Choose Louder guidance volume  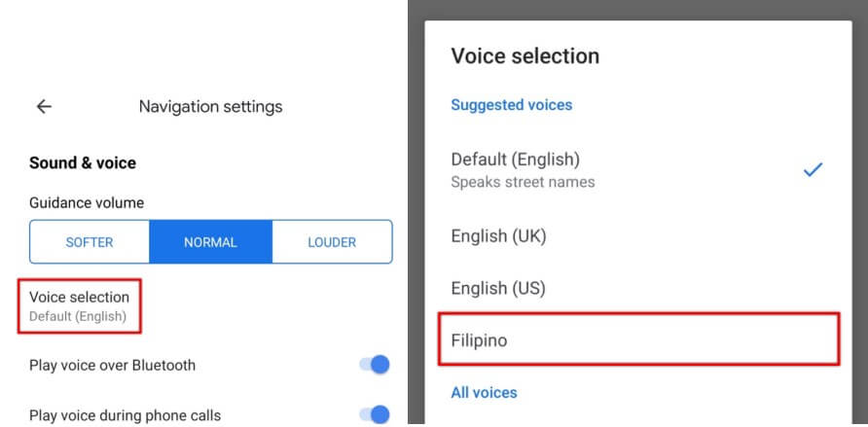332,242
